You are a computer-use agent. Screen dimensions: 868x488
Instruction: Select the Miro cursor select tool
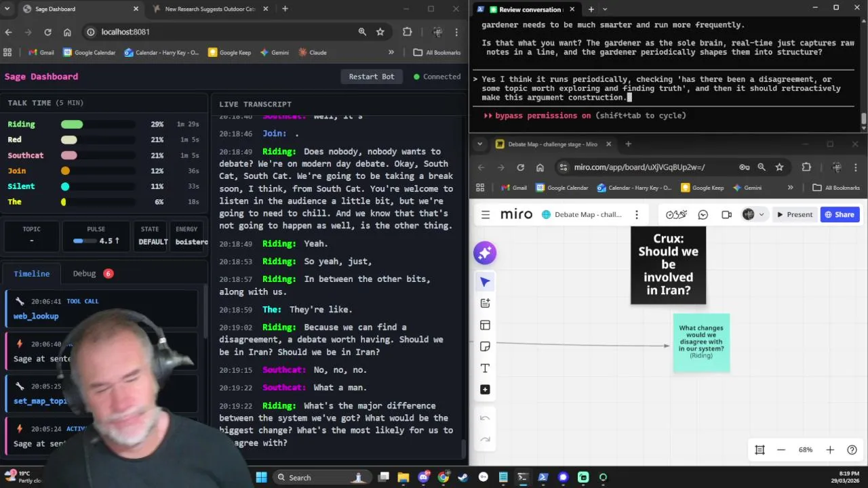point(485,282)
